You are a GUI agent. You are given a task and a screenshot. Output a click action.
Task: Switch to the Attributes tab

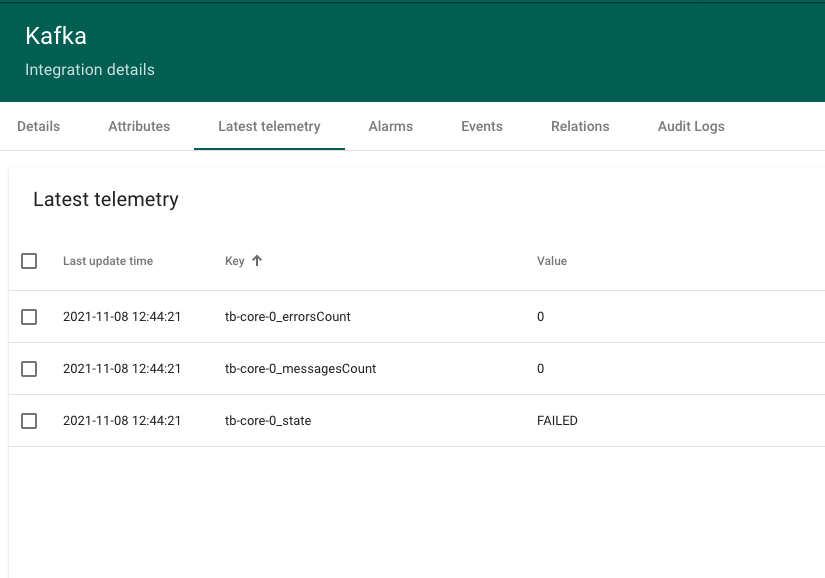[139, 126]
